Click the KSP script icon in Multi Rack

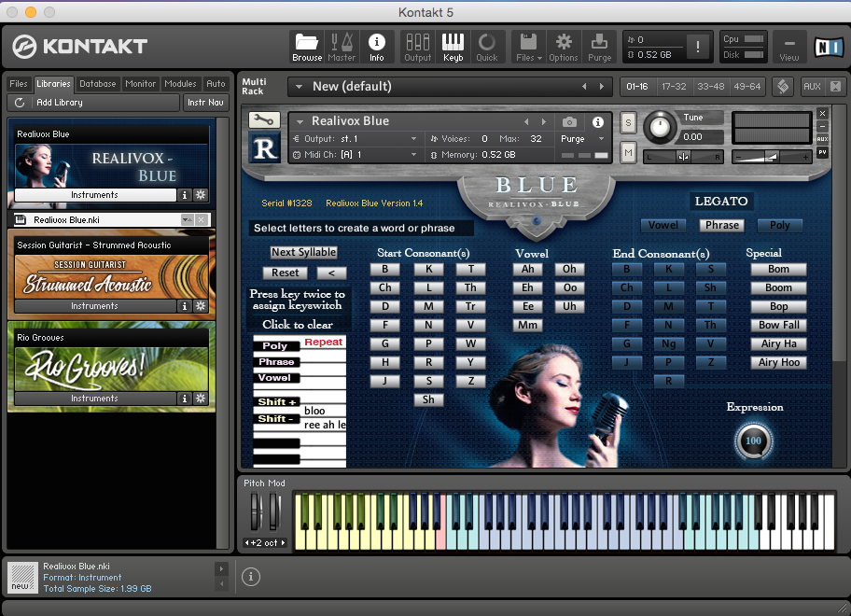(783, 86)
